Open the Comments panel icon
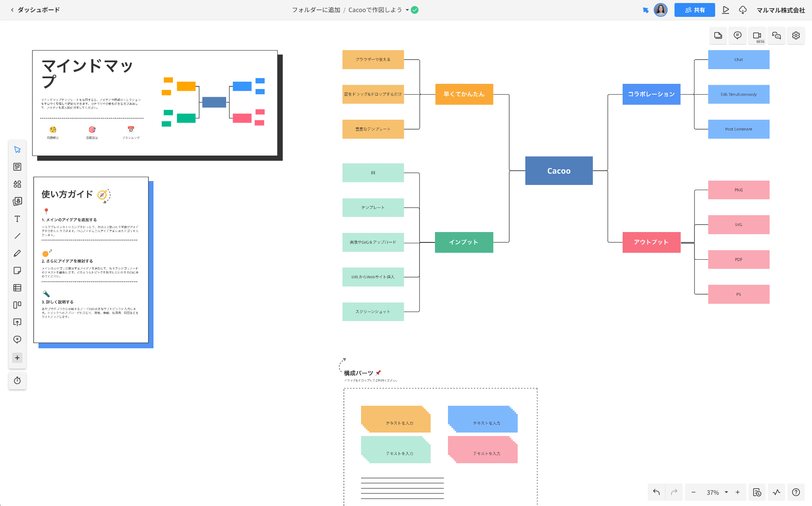Viewport: 812px width, 506px height. point(738,35)
